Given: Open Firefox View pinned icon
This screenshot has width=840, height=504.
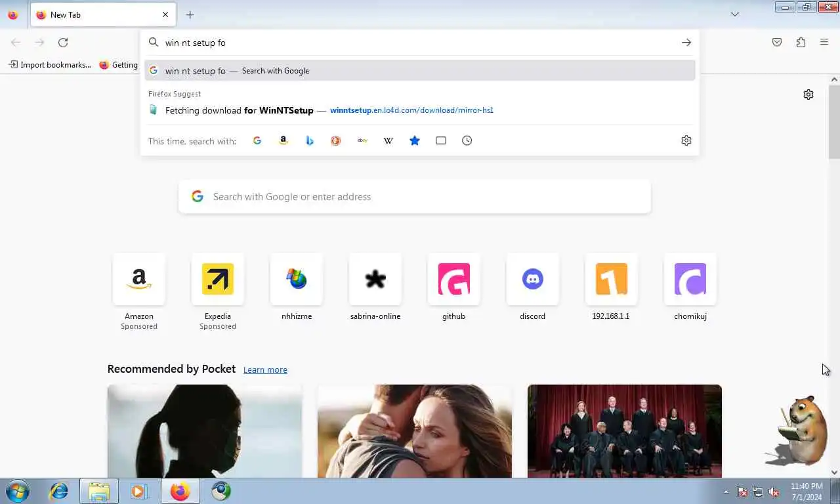Looking at the screenshot, I should click(12, 14).
